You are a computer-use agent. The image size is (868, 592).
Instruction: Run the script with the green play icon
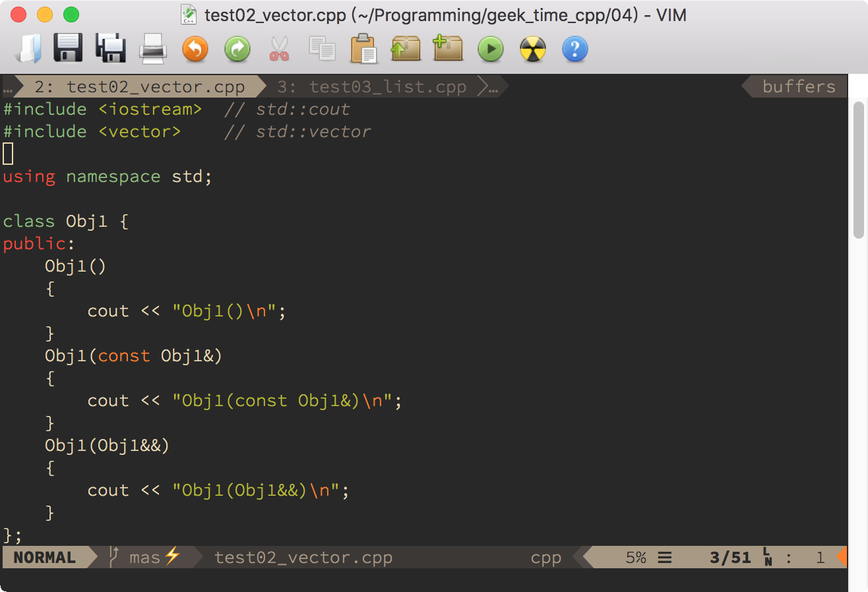[x=490, y=49]
